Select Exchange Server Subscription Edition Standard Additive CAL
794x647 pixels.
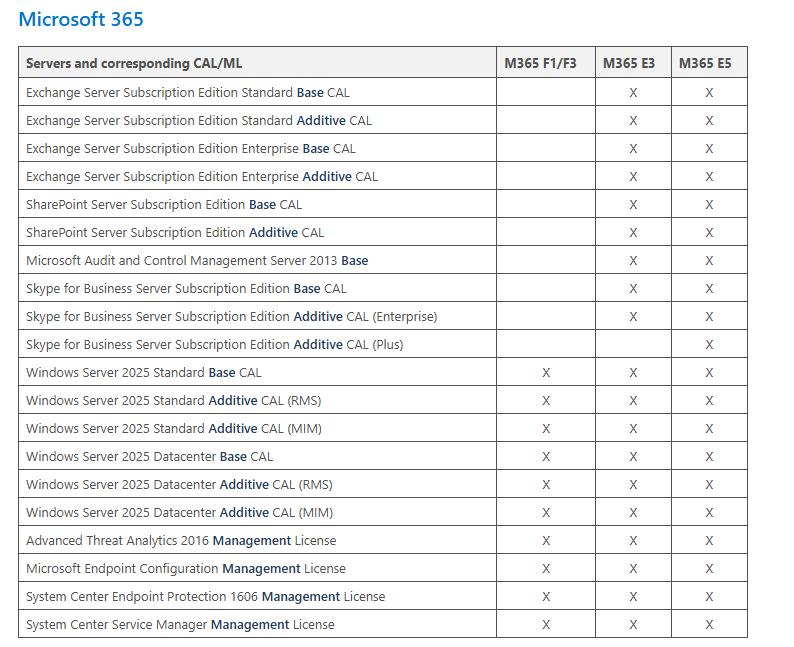coord(199,120)
